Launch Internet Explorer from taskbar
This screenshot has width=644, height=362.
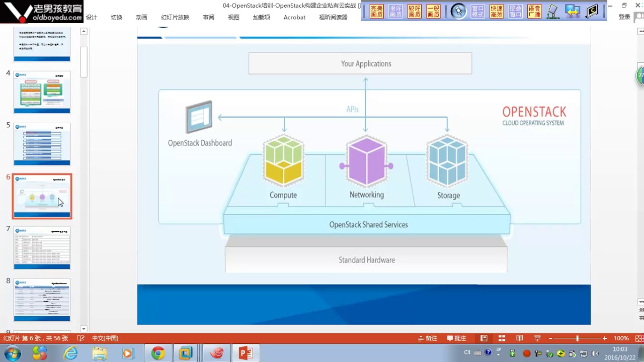click(x=70, y=353)
